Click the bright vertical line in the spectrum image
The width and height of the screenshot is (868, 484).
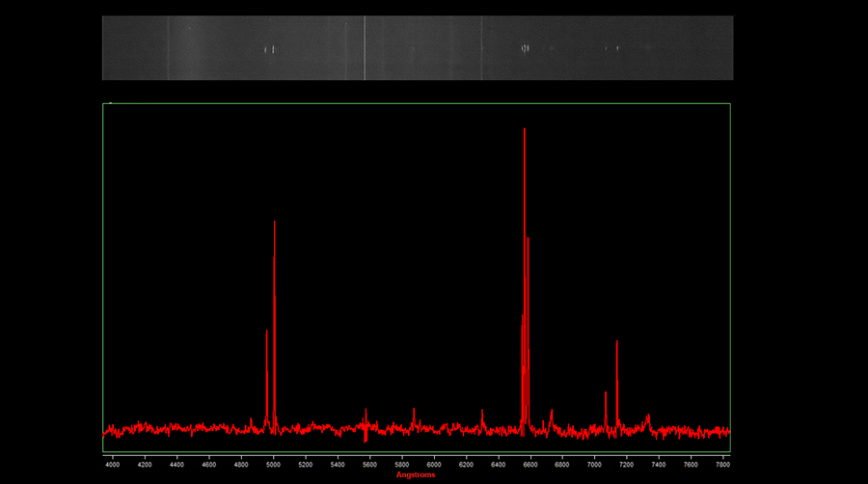(x=365, y=47)
